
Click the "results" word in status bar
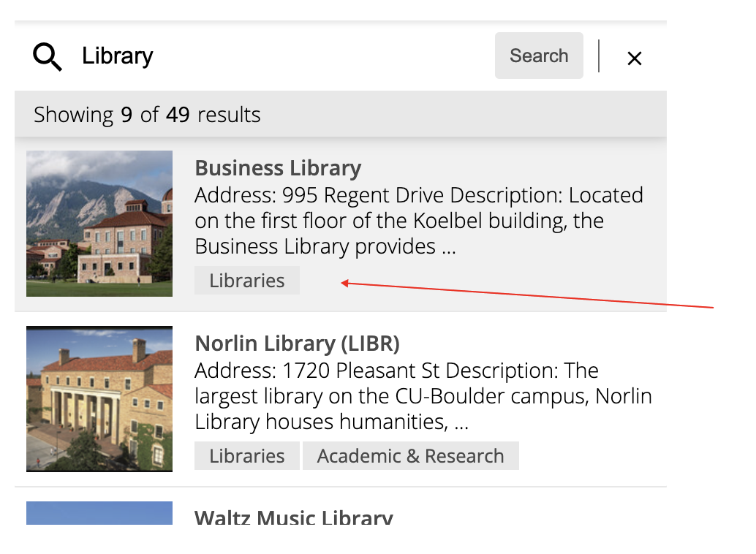point(229,115)
